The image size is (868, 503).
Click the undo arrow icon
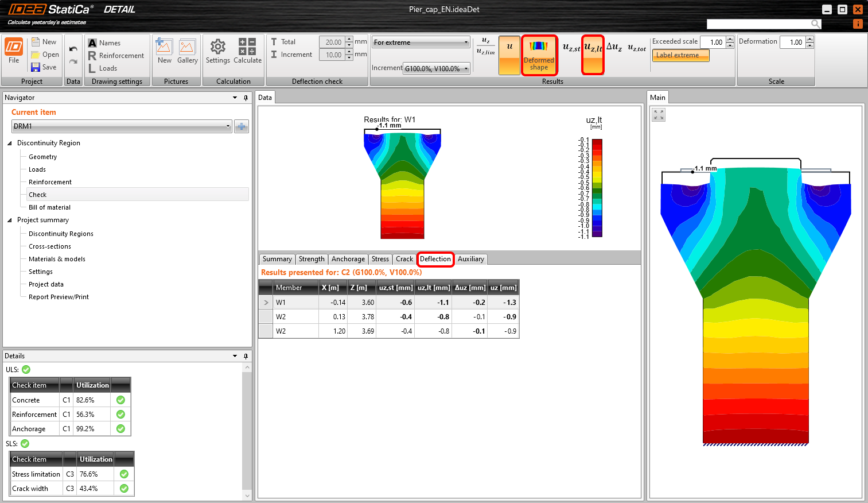[73, 49]
